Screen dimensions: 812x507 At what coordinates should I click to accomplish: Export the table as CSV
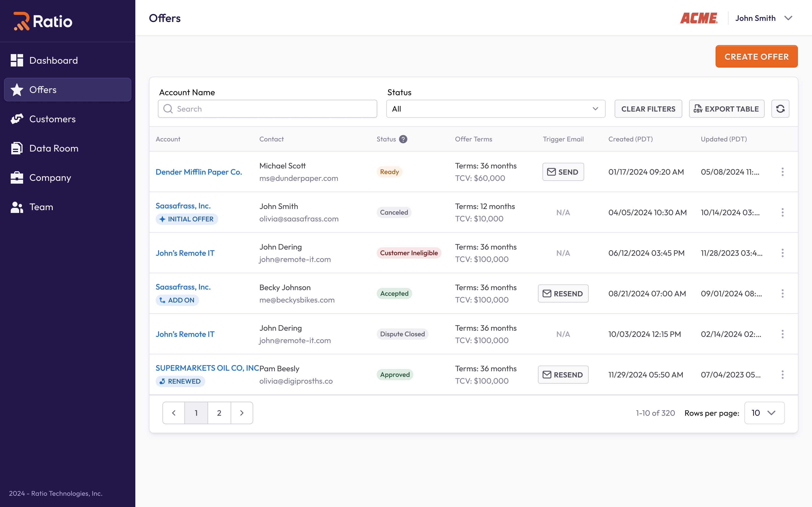[x=727, y=109]
